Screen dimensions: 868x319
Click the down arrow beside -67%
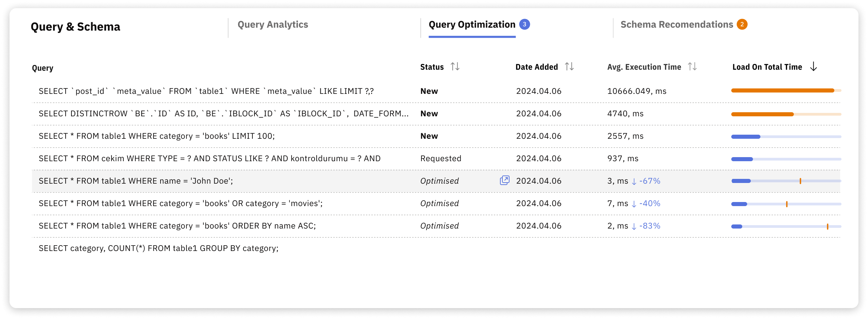coord(633,181)
